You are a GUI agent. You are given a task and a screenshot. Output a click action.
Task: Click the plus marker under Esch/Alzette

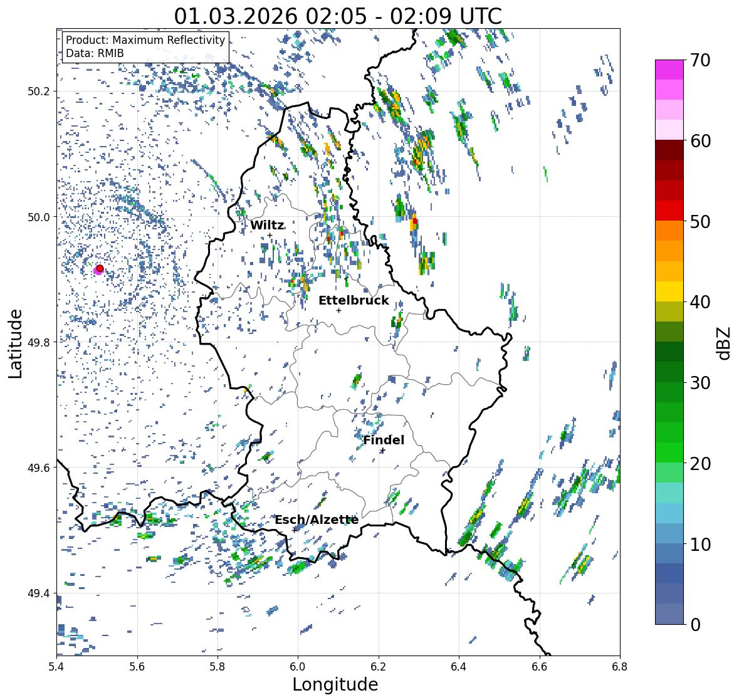295,530
